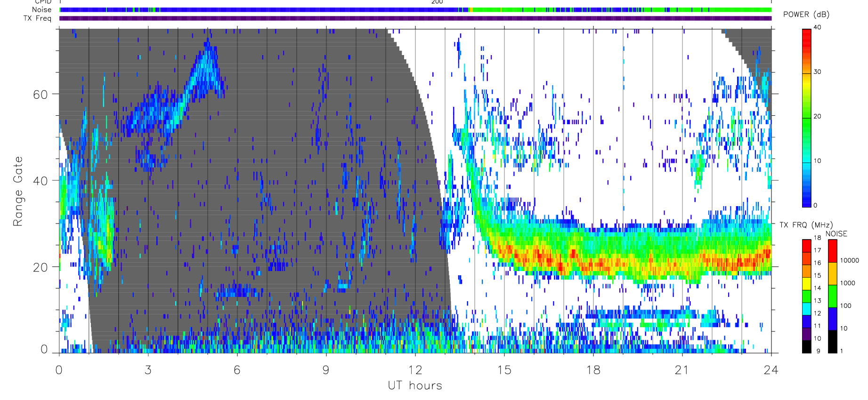Click the 'UT hours' axis label
868x400 pixels.
pos(415,385)
